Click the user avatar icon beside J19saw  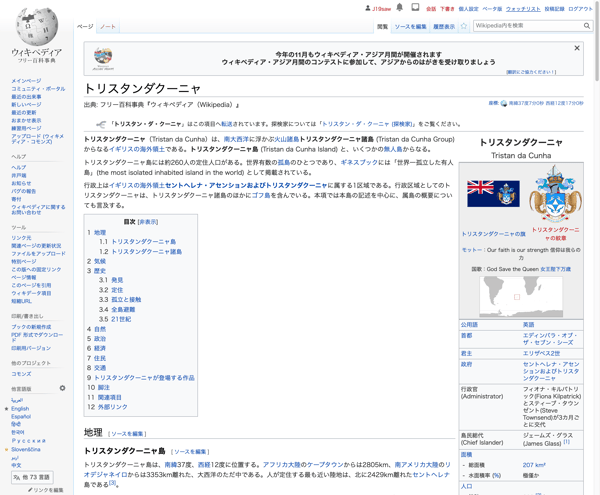click(368, 8)
